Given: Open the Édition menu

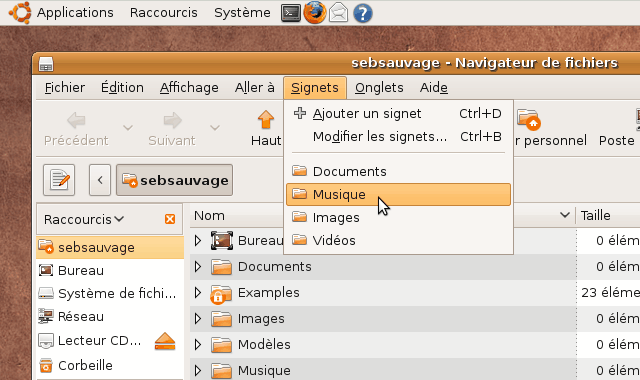Looking at the screenshot, I should click(122, 88).
